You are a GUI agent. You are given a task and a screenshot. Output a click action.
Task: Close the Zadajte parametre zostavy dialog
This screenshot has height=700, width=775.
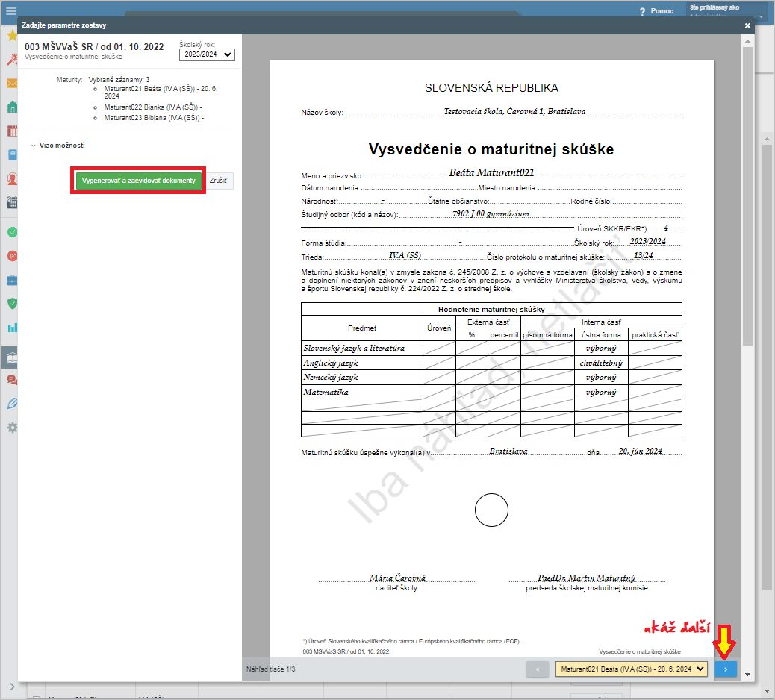[747, 25]
